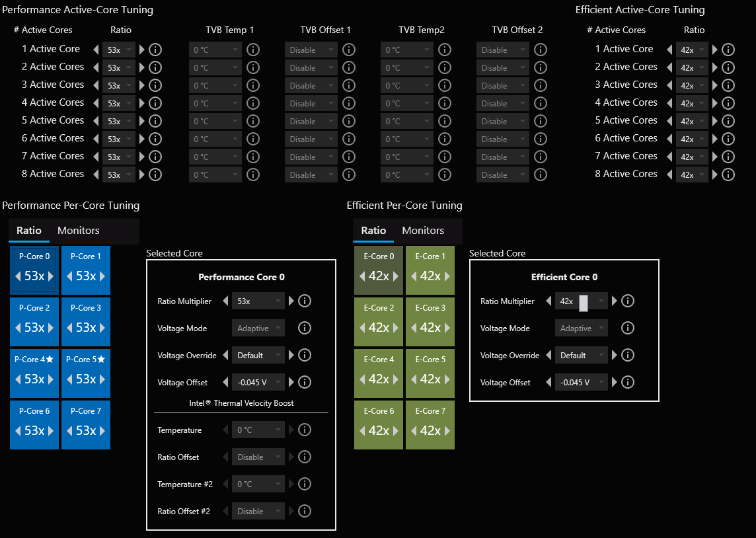The width and height of the screenshot is (756, 538).
Task: Decrease Efficient Core 0 Ratio Multiplier
Action: pos(548,301)
